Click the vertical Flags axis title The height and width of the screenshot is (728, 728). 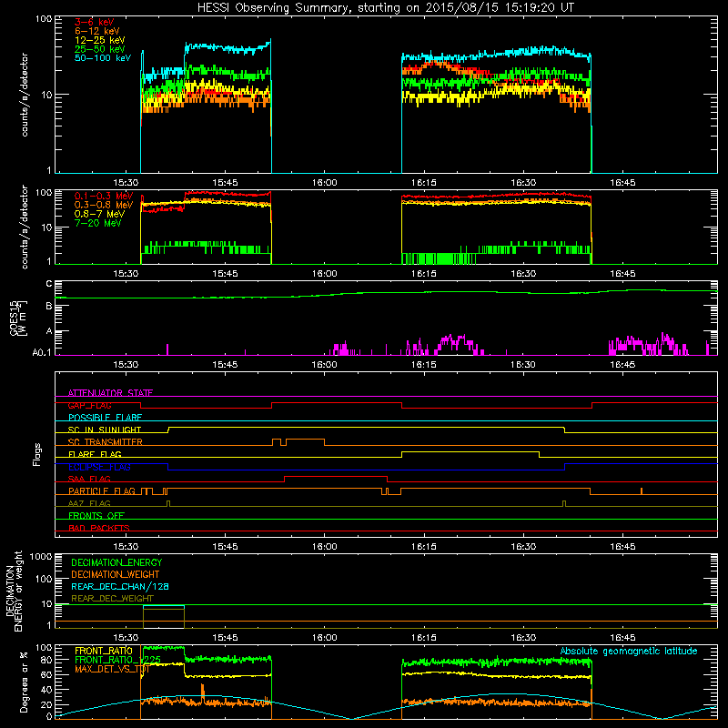[x=37, y=454]
